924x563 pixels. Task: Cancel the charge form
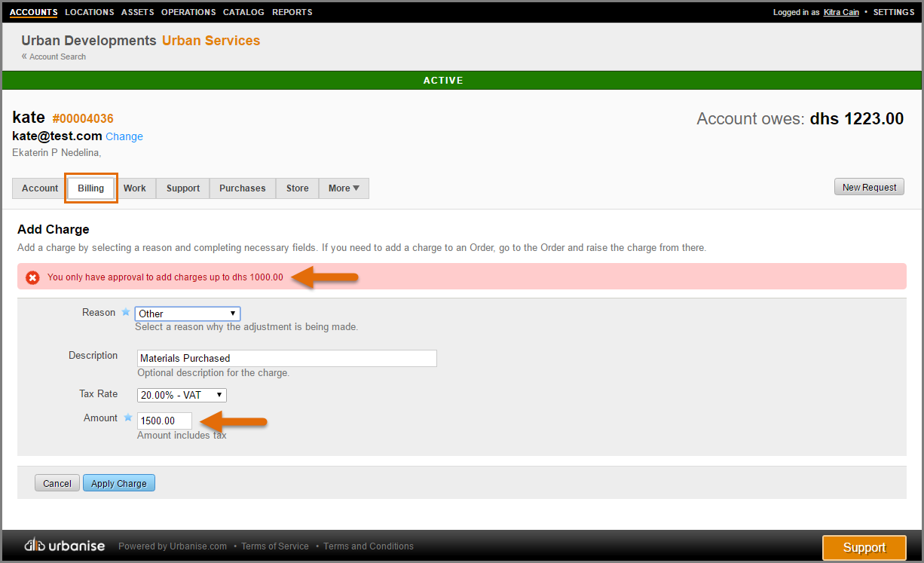(x=57, y=483)
